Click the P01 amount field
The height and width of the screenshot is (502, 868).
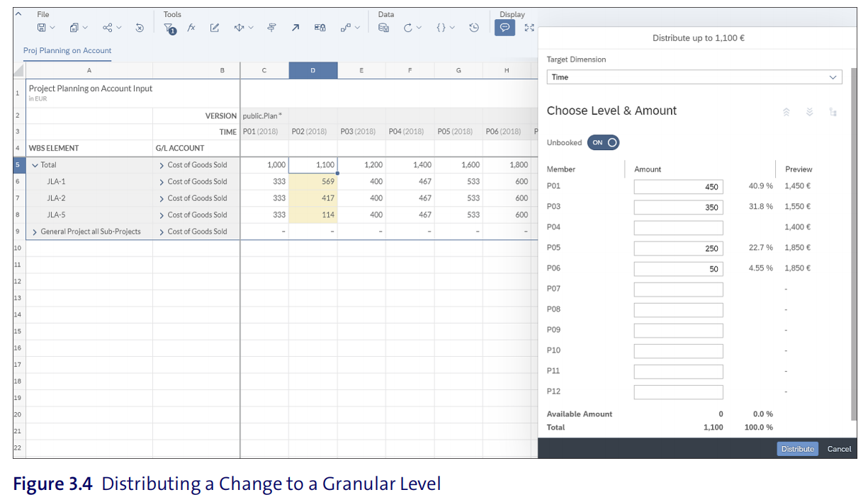(x=678, y=187)
